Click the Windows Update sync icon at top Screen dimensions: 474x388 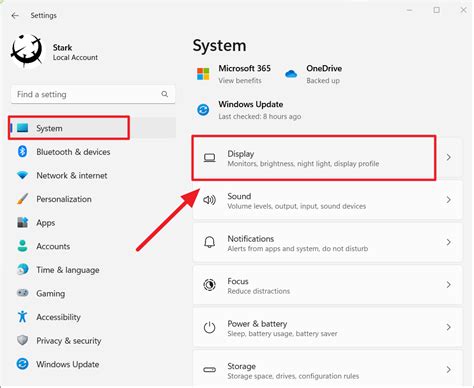pyautogui.click(x=203, y=110)
